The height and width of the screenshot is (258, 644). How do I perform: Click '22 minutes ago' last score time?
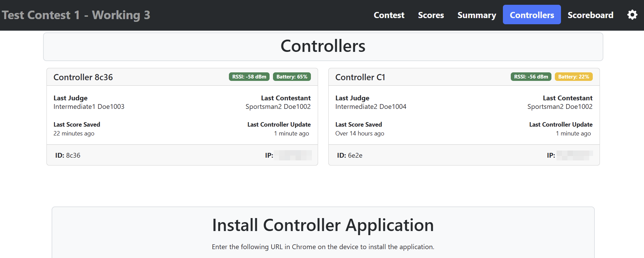click(x=74, y=133)
